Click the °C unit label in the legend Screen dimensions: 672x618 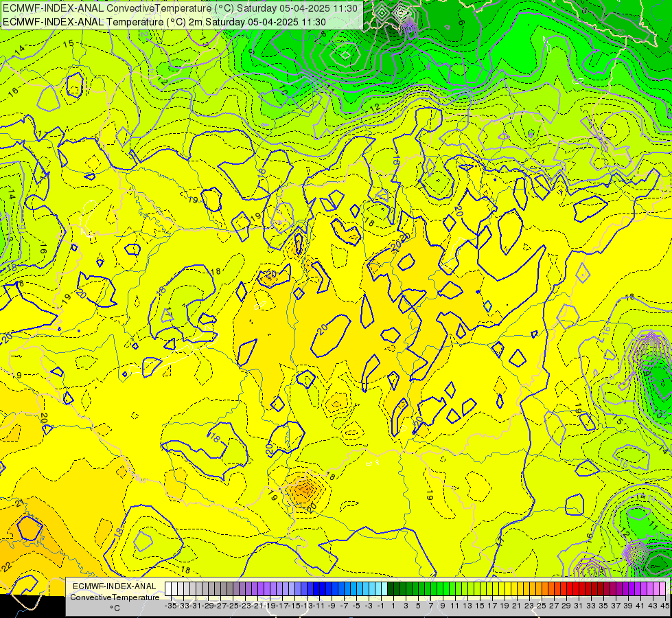[x=115, y=608]
